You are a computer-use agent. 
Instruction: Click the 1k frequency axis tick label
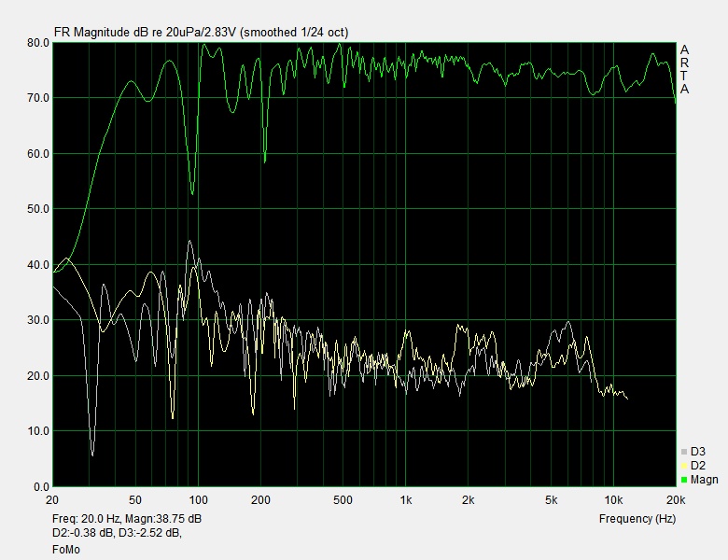tap(406, 500)
